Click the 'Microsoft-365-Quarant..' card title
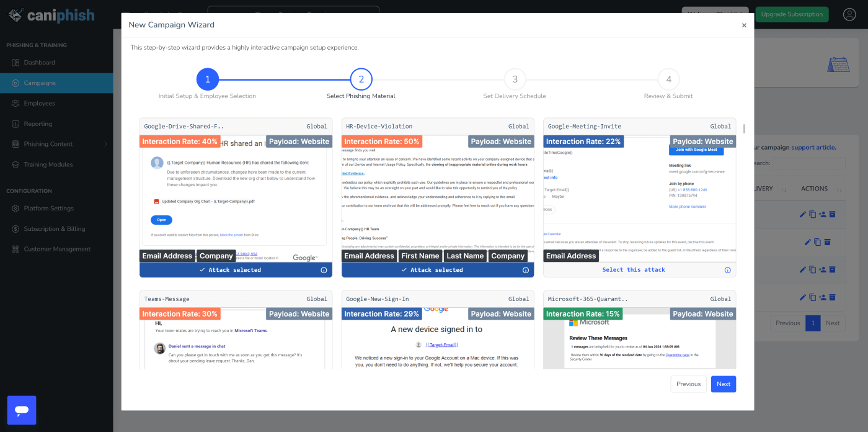The width and height of the screenshot is (868, 432). (588, 299)
